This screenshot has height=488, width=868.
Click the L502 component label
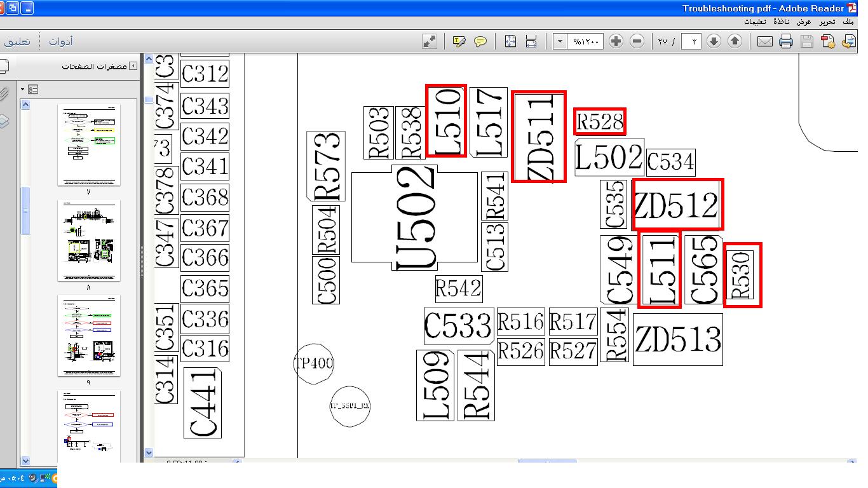[609, 157]
